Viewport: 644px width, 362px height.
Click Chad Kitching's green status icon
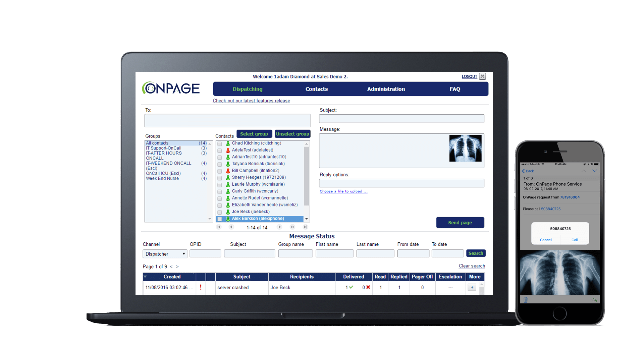pyautogui.click(x=228, y=143)
